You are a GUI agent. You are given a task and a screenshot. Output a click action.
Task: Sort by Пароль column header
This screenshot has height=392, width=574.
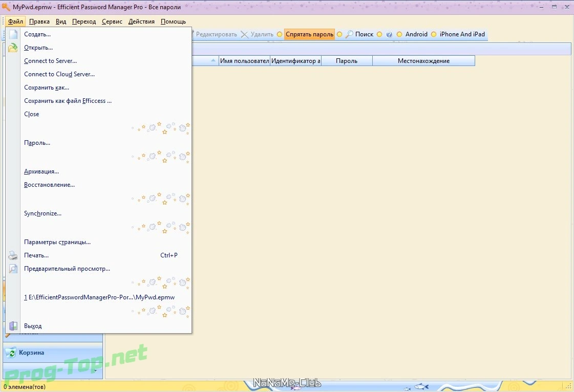[x=347, y=61]
